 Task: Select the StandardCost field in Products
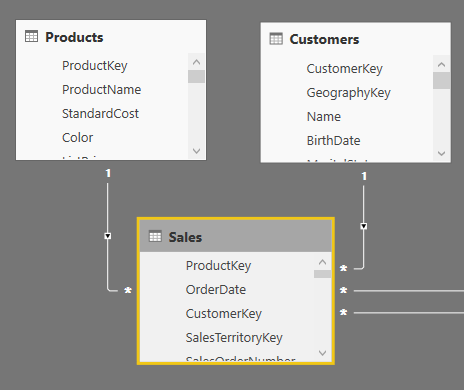(100, 114)
